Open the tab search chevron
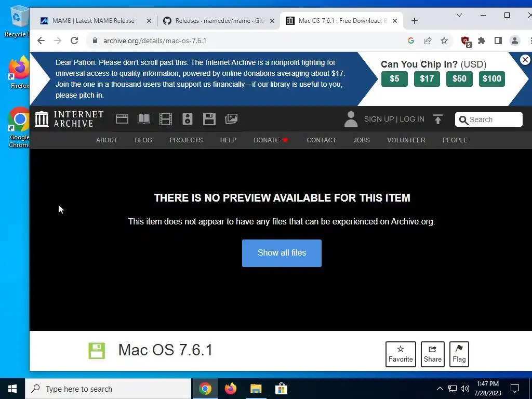This screenshot has width=532, height=399. [x=459, y=15]
